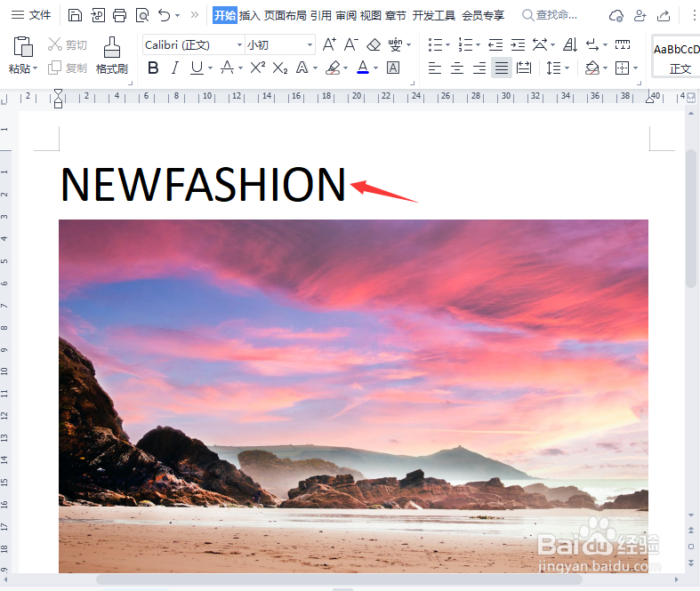700x591 pixels.
Task: Click the collaborate user icon
Action: pos(640,16)
